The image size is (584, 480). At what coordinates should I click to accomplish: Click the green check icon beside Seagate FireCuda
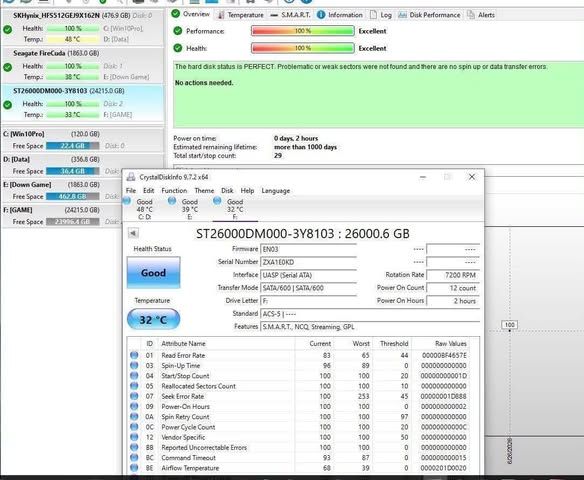click(x=7, y=67)
